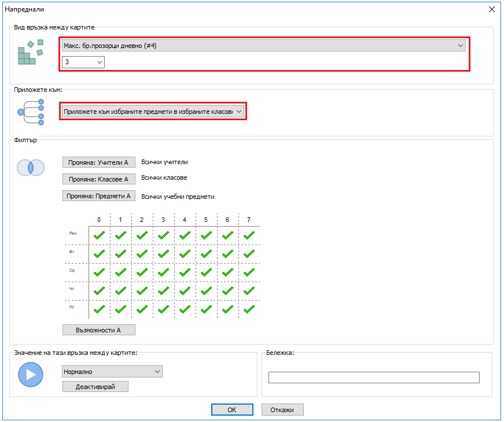
Task: Expand the number 3 value dropdown
Action: [83, 62]
